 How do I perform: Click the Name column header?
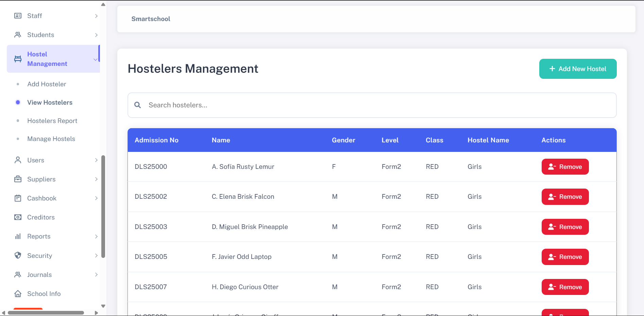221,140
